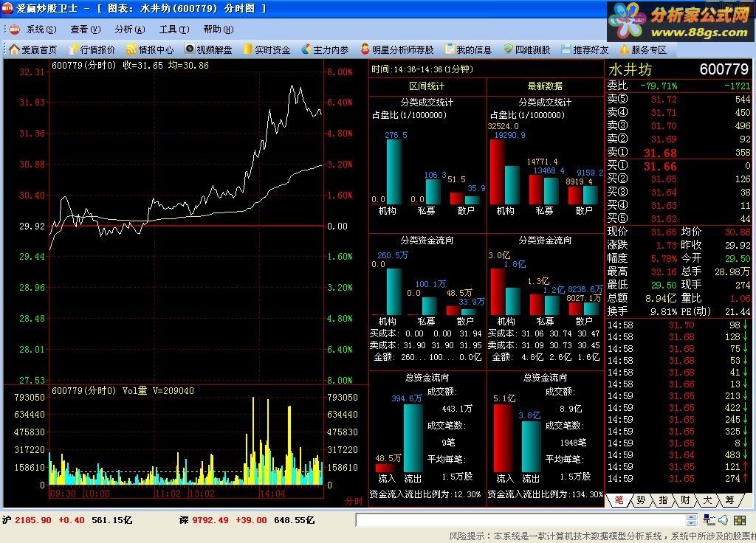Click the 换手 9.81% value
This screenshot has width=756, height=543.
point(664,312)
